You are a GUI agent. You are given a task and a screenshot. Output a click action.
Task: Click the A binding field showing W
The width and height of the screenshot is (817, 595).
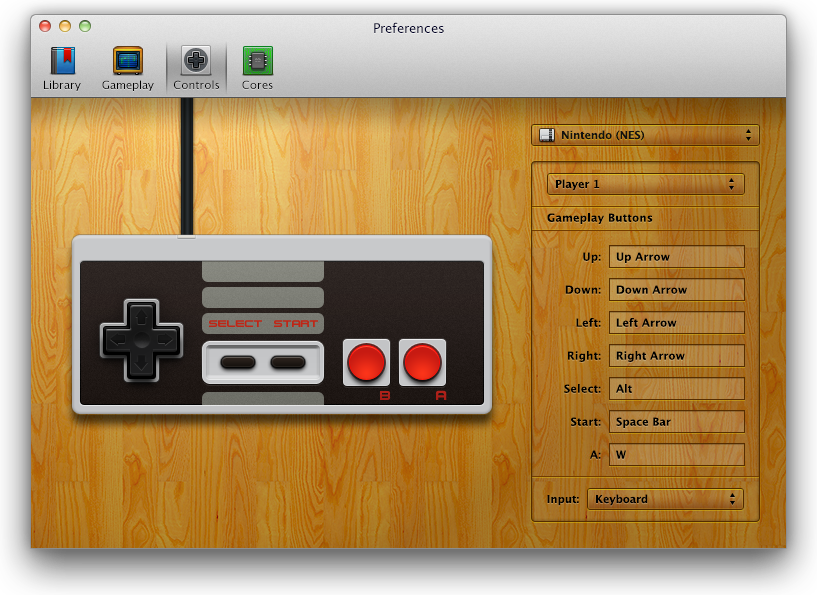click(x=676, y=454)
